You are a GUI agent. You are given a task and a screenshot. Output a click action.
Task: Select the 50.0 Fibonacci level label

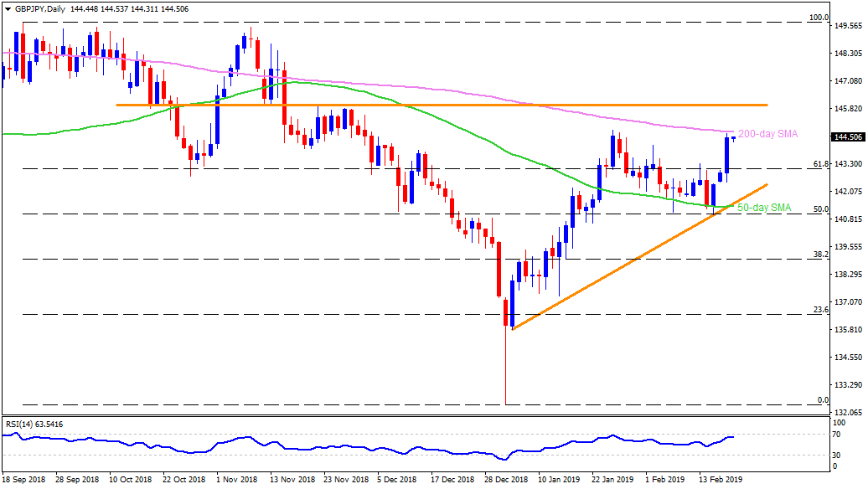pyautogui.click(x=821, y=209)
